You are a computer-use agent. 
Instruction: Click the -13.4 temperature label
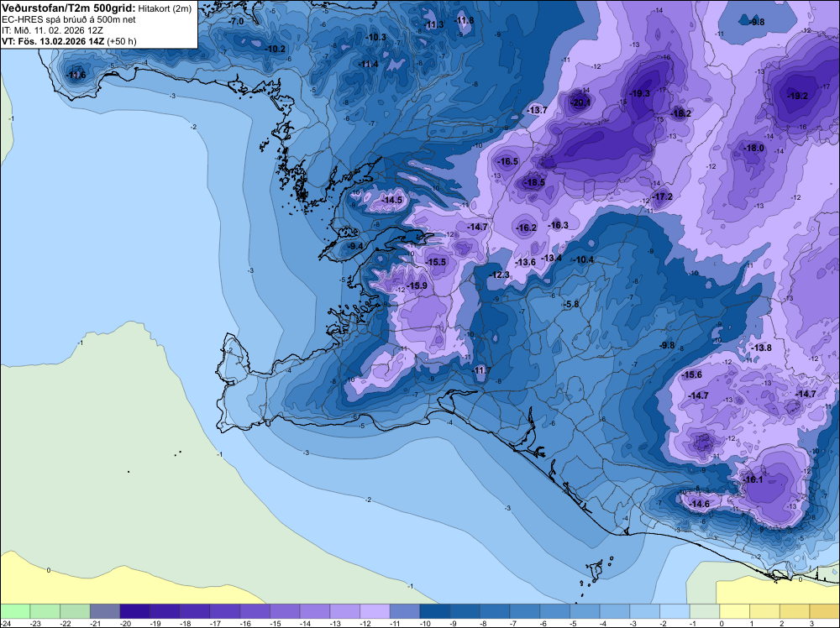click(552, 258)
